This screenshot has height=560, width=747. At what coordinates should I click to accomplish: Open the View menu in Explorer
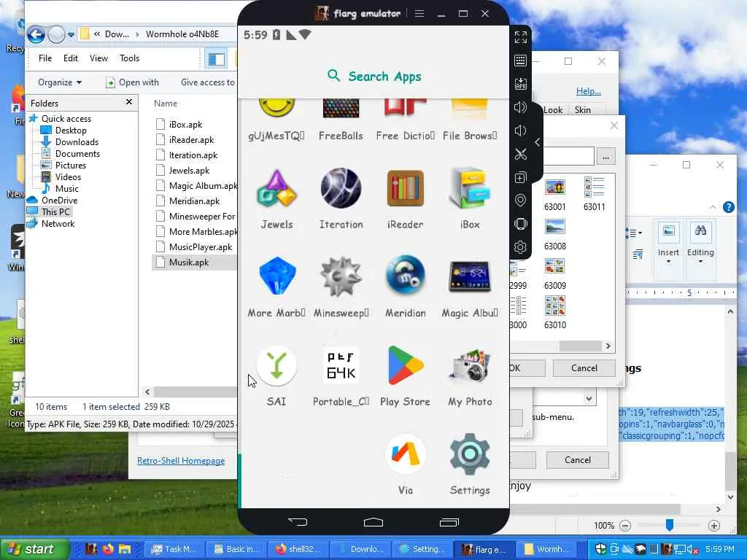pos(98,58)
